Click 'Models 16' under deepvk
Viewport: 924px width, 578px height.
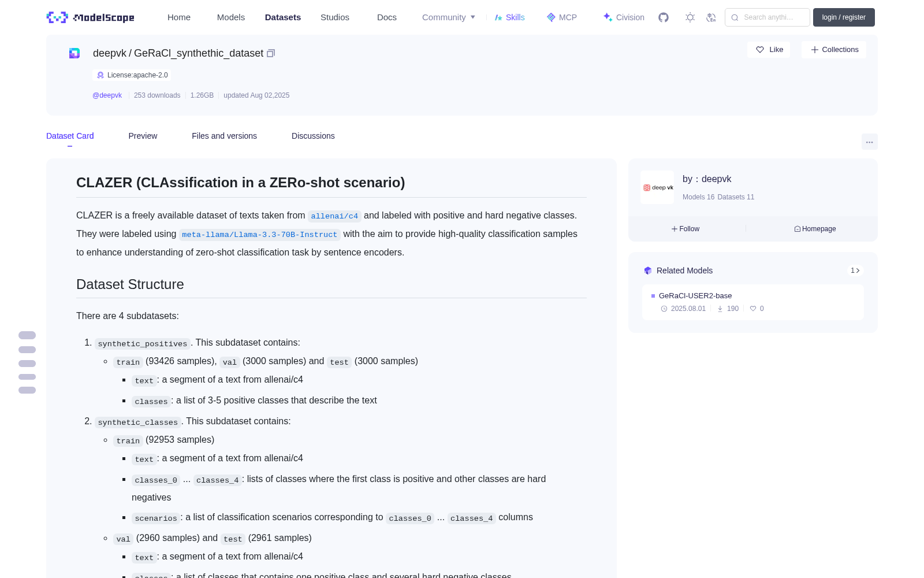[698, 197]
